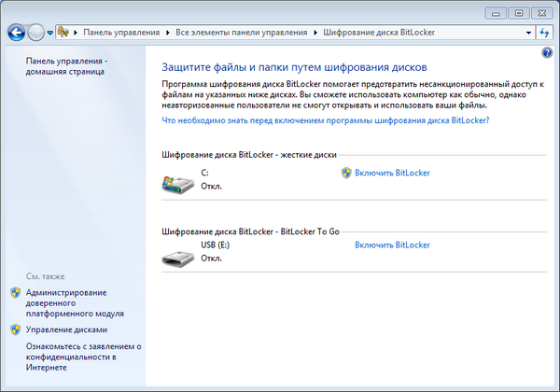Viewport: 560px width, 392px height.
Task: Click Включить BitLocker for USB (E:)
Action: (392, 245)
